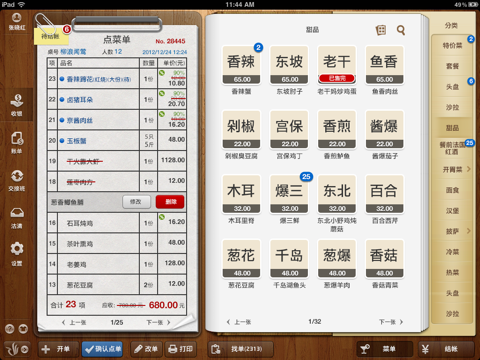Select the 冷菜 category tab

(x=452, y=252)
